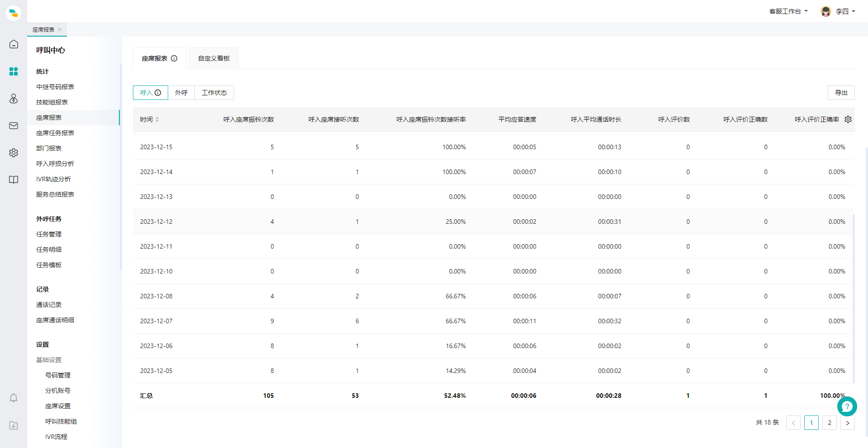Go to page 1
868x448 pixels.
811,423
